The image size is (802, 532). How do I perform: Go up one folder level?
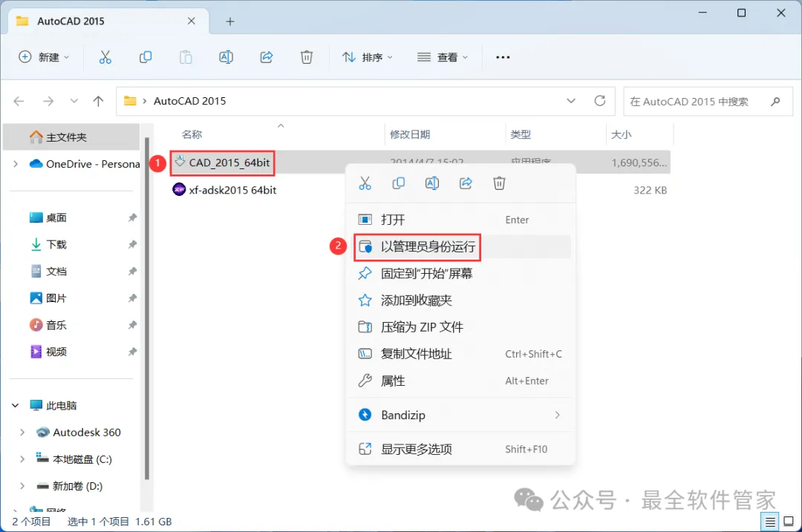pyautogui.click(x=98, y=101)
